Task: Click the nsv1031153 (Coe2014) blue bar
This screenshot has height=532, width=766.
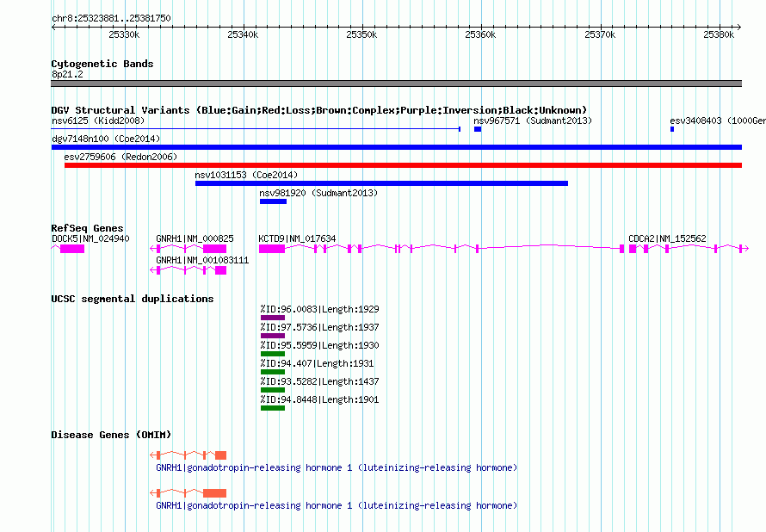Action: (381, 183)
